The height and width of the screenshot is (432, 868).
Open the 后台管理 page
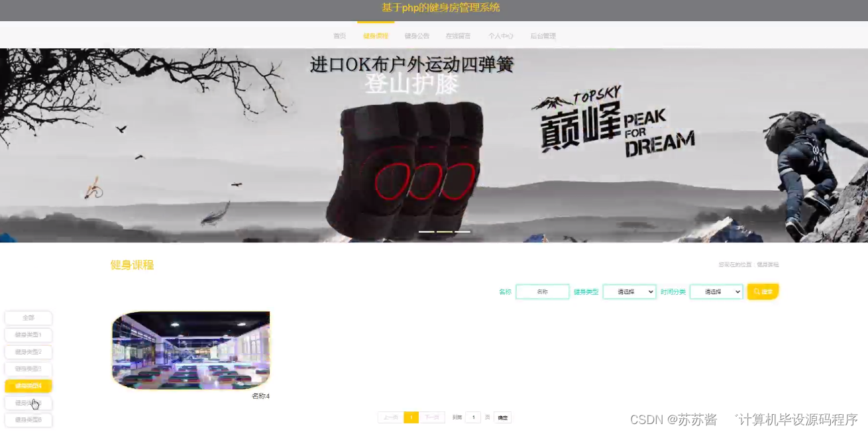click(x=543, y=36)
